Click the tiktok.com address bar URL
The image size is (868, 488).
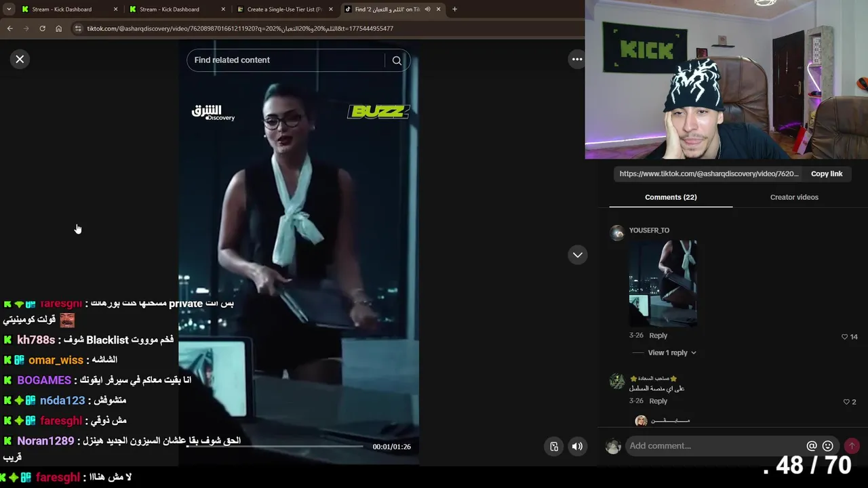tap(240, 28)
